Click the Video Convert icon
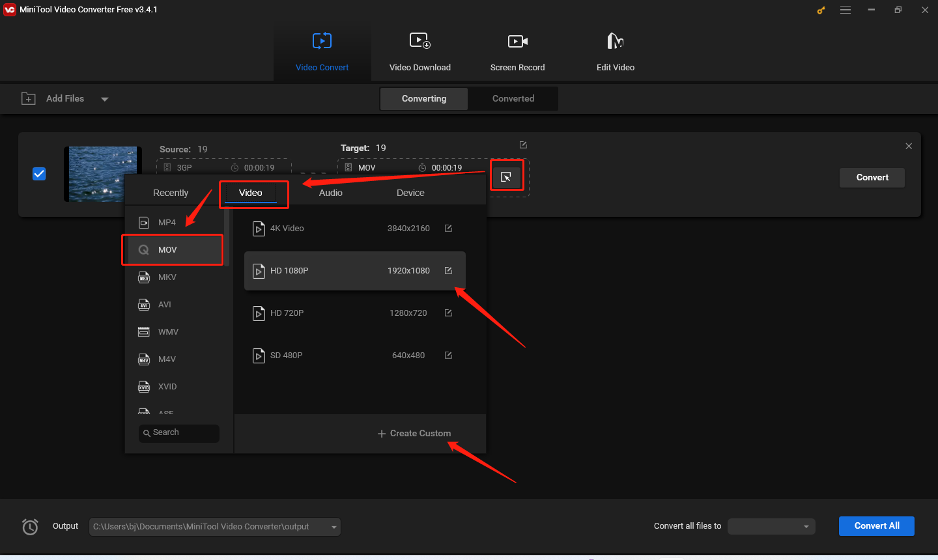Screen dimensions: 938x560 [322, 41]
